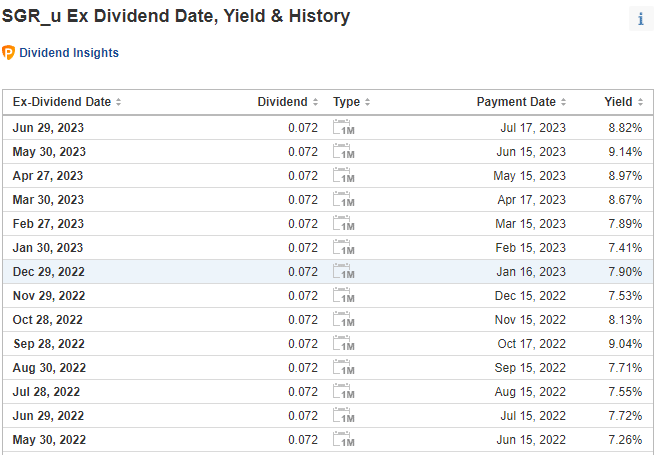
Task: Click monthly type icon for Jul 28, 2022
Action: 343,391
